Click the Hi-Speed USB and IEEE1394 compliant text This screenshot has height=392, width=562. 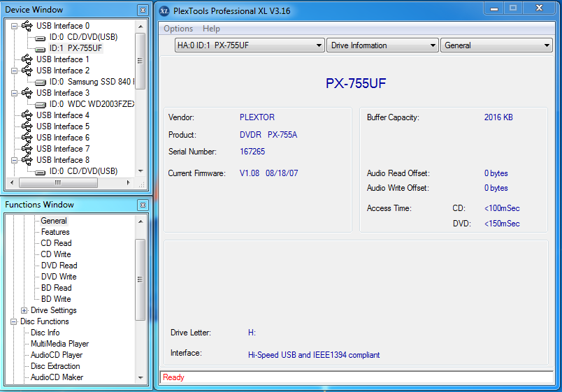[314, 355]
